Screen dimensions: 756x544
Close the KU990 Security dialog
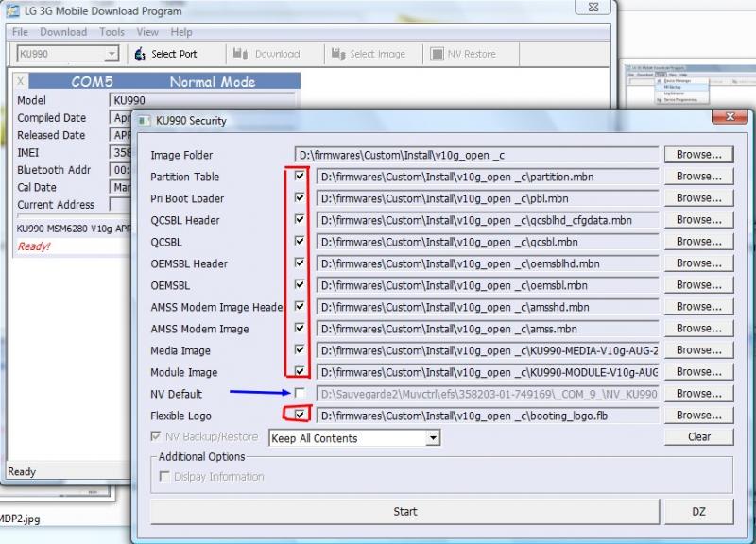click(730, 117)
